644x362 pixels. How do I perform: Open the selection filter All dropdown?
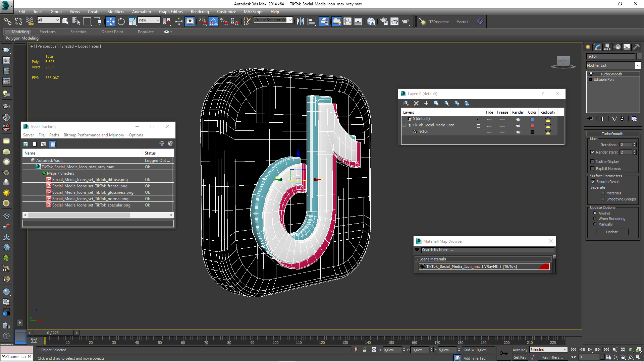[x=48, y=20]
